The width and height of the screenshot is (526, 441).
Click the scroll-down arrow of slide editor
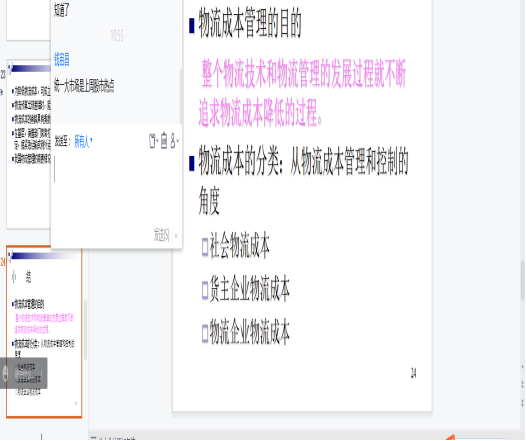(522, 367)
